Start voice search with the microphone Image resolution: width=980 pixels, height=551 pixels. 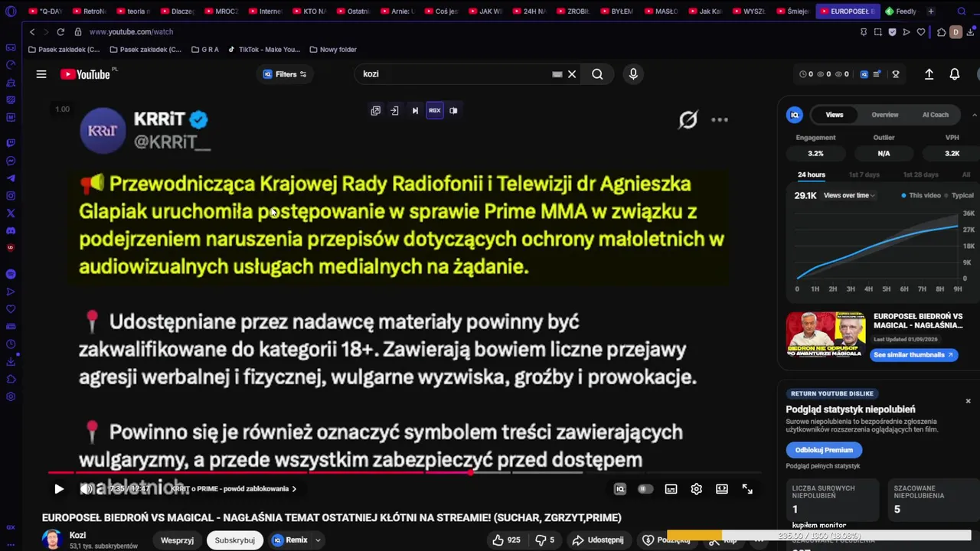633,74
